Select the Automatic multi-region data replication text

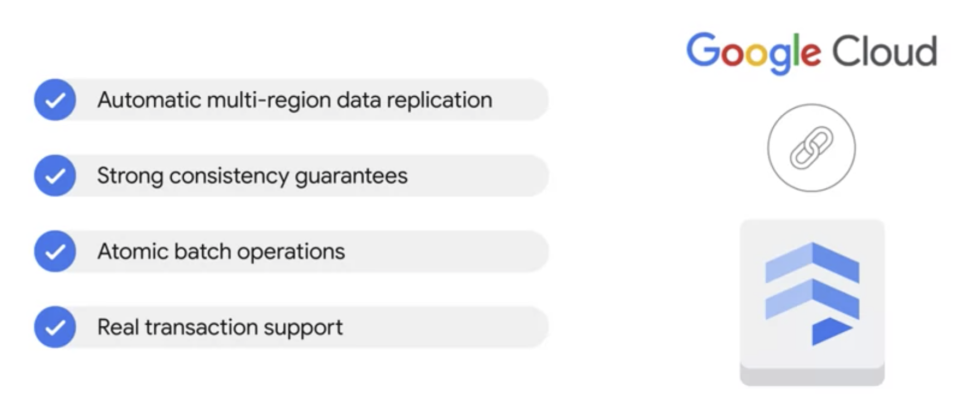coord(295,100)
